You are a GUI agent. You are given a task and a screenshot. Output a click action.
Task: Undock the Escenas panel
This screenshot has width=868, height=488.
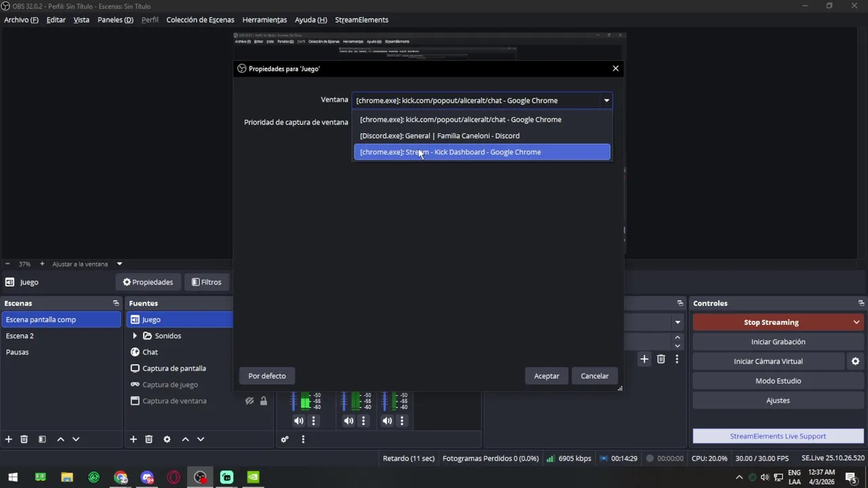[x=116, y=303]
